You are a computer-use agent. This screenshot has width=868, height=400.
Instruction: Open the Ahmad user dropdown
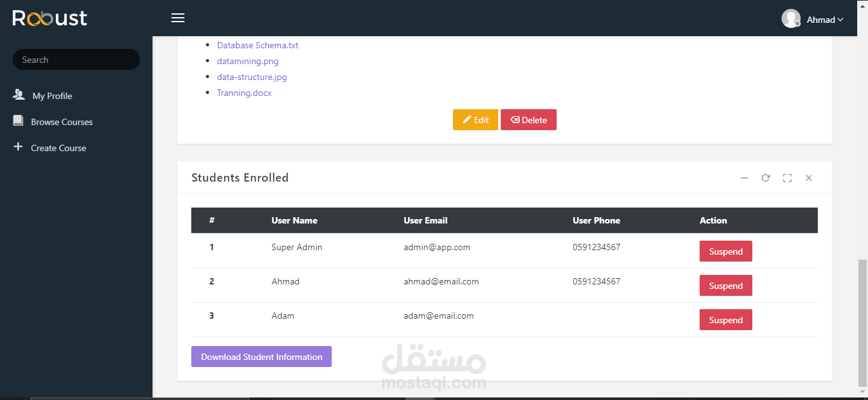tap(825, 20)
